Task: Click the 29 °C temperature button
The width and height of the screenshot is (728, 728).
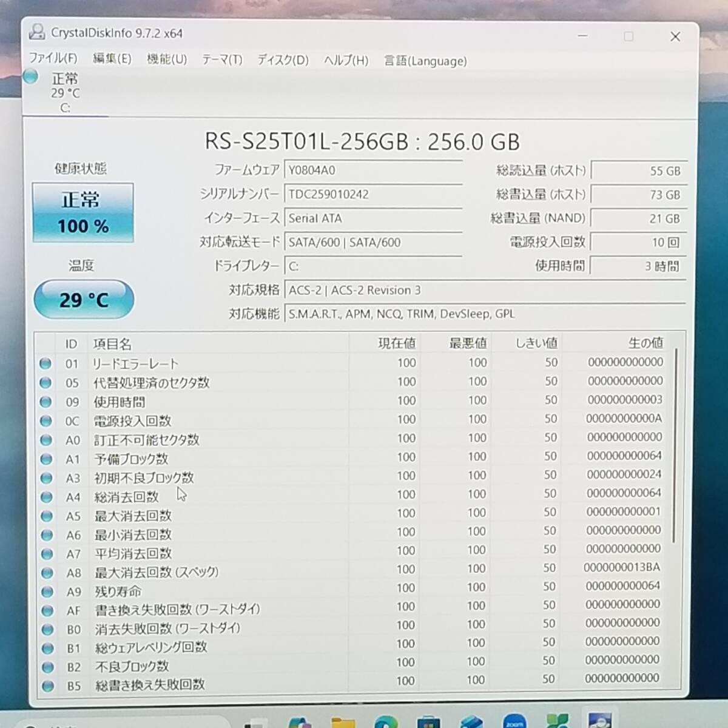Action: pos(84,299)
